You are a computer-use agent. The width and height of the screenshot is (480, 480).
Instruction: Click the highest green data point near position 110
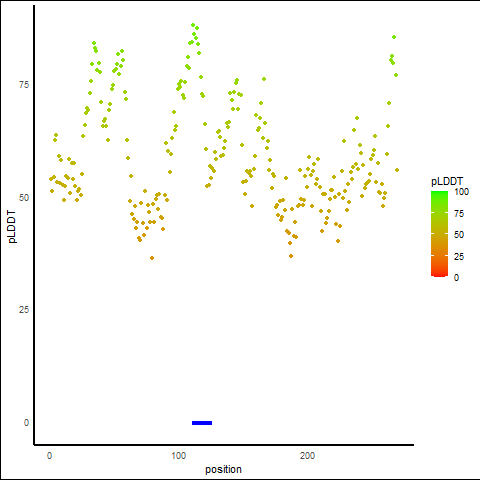193,25
